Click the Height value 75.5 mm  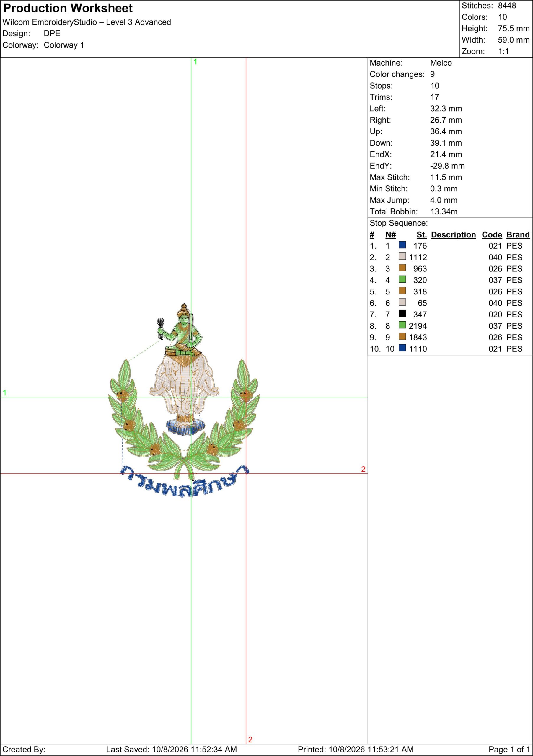point(514,29)
